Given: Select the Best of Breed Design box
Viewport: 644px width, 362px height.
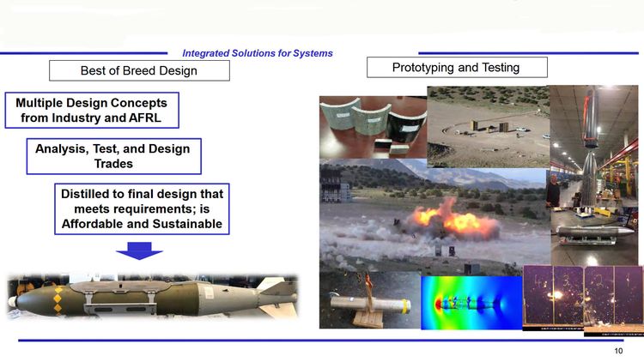Looking at the screenshot, I should [138, 70].
